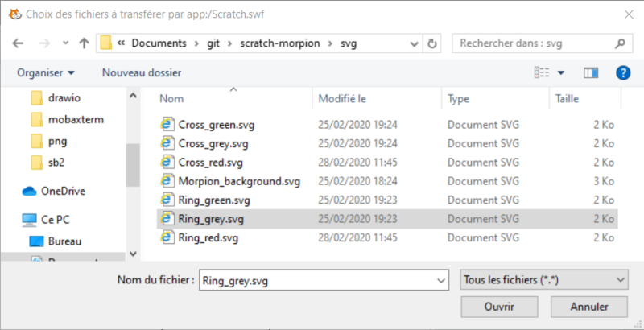Click the Help question mark icon
Viewport: 644px width, 330px height.
(x=622, y=72)
